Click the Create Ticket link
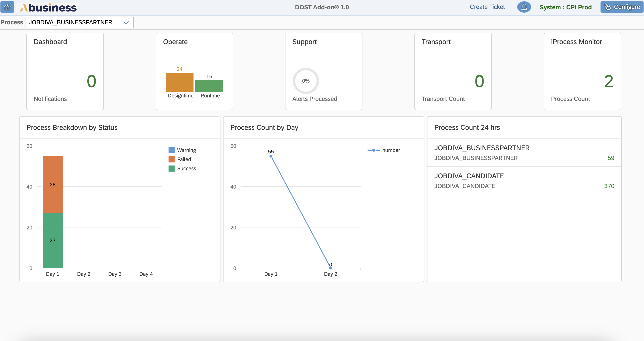644x341 pixels. click(x=487, y=7)
